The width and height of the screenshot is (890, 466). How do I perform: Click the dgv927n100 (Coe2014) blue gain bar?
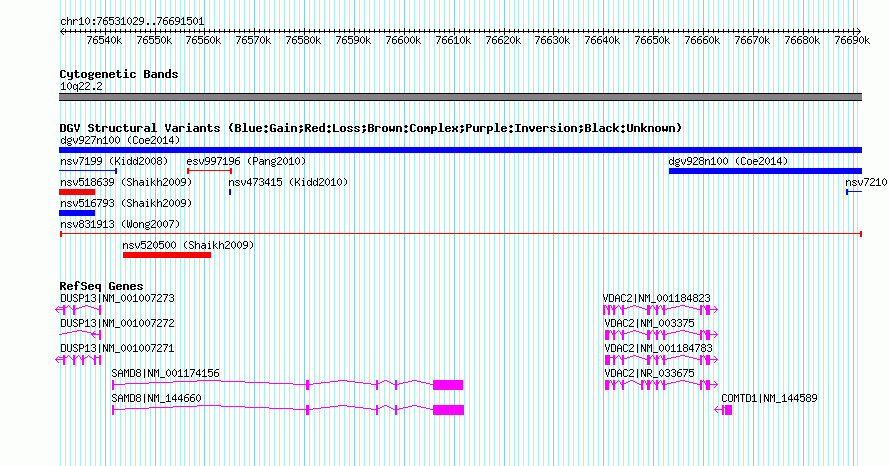pos(460,150)
